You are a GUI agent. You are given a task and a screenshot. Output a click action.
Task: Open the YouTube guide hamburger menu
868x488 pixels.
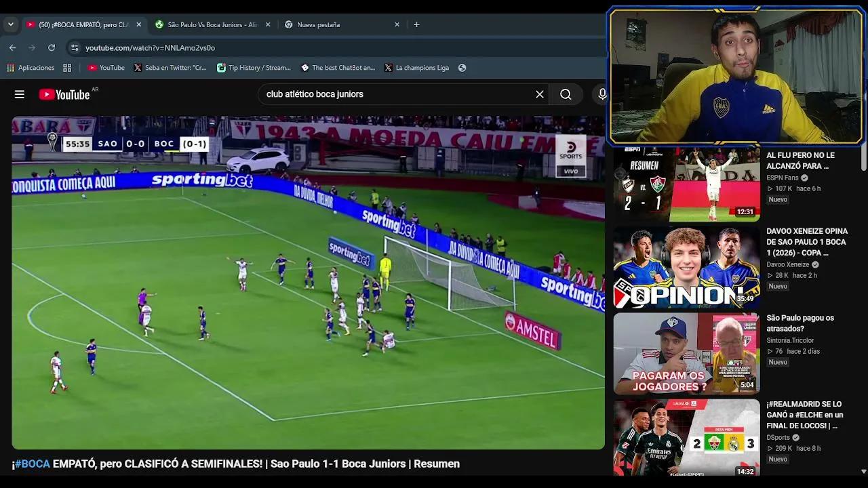click(20, 94)
